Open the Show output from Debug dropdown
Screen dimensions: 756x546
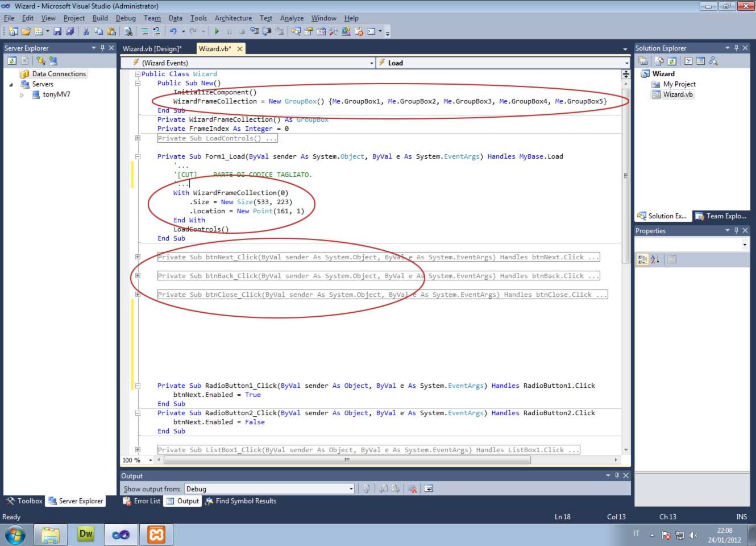pos(351,489)
